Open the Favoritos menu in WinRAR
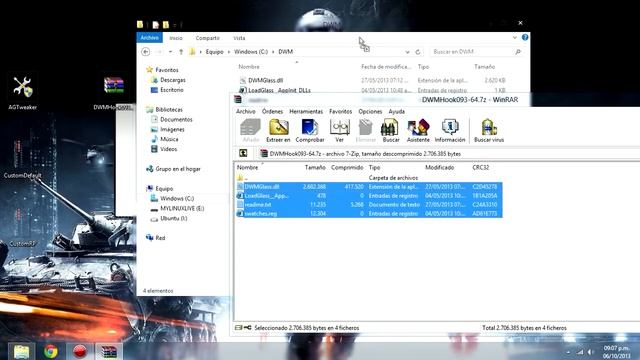The height and width of the screenshot is (360, 640). click(x=340, y=111)
